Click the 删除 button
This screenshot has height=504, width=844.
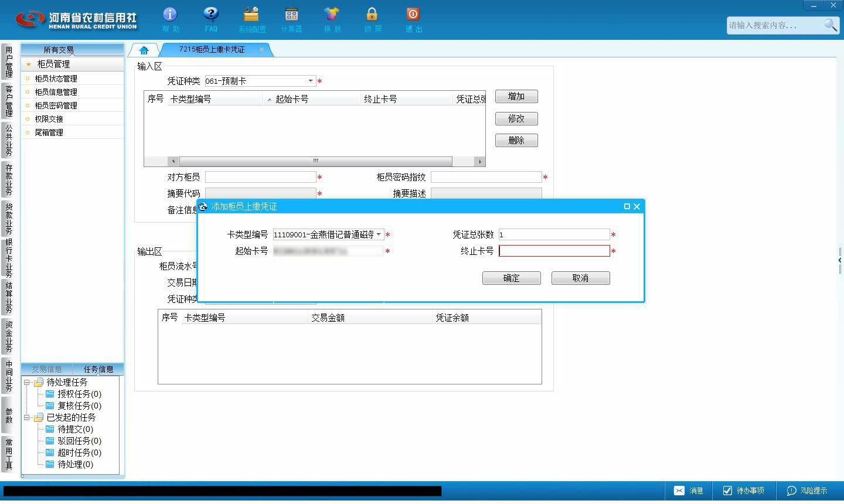[x=516, y=140]
